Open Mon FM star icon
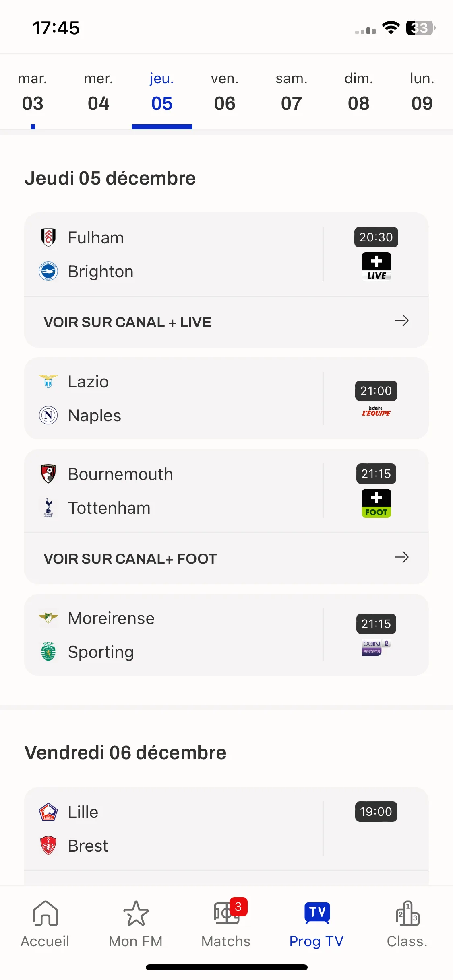Screen dimensions: 453x980 point(136,914)
